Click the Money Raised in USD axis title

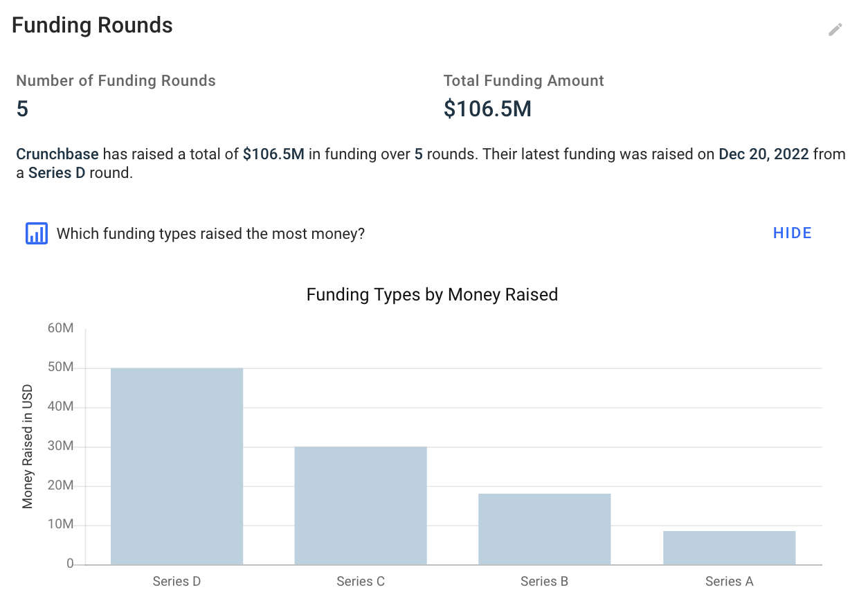click(x=28, y=446)
